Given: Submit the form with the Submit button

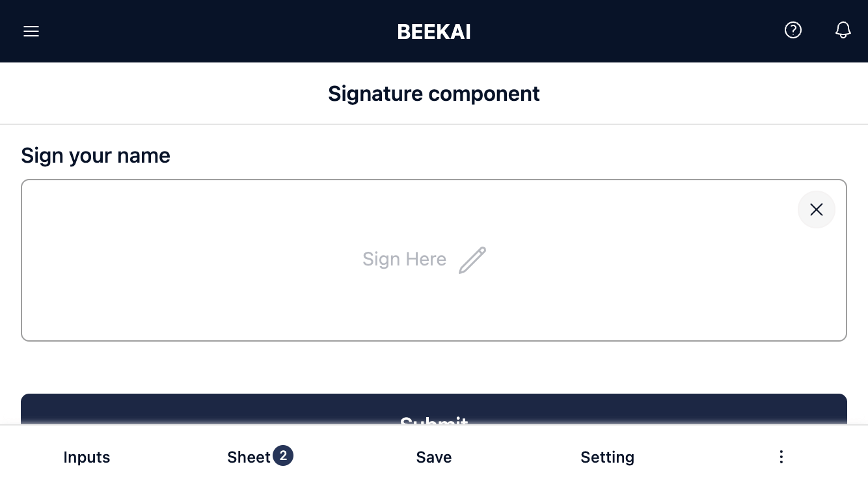Looking at the screenshot, I should point(434,409).
